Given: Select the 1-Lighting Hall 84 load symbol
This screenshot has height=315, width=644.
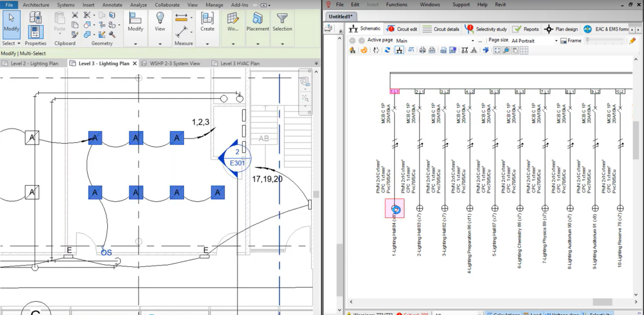Looking at the screenshot, I should click(395, 208).
